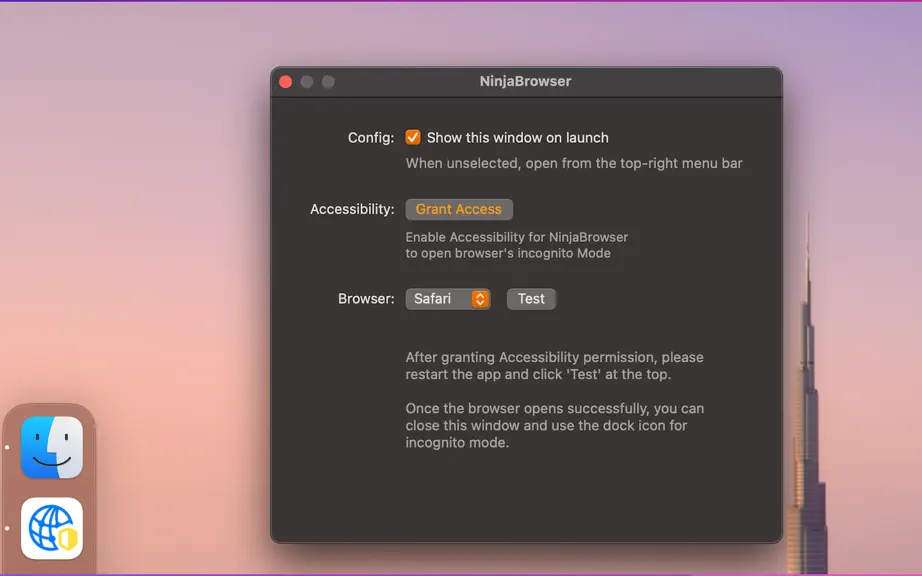Open Finder from the dock

(x=52, y=447)
